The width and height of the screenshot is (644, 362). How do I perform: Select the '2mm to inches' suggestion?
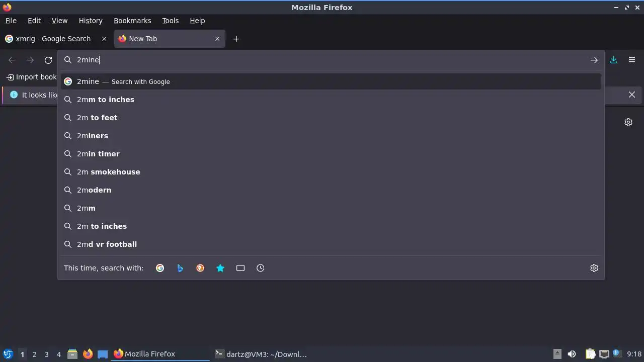pyautogui.click(x=331, y=100)
